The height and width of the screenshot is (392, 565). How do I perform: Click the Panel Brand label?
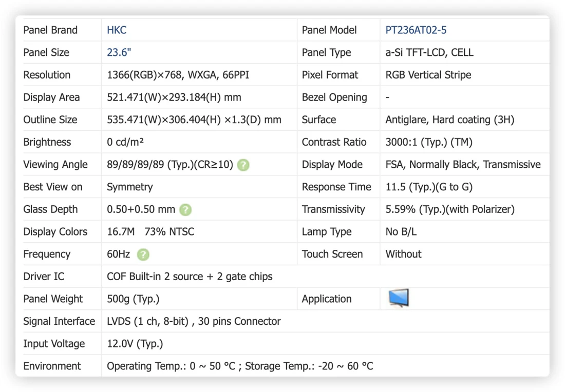click(50, 30)
